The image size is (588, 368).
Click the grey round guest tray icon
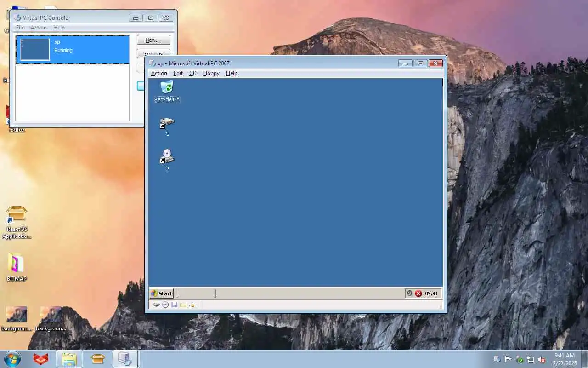pos(409,293)
